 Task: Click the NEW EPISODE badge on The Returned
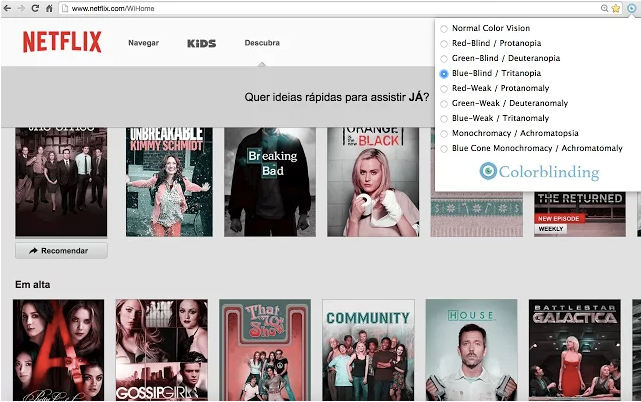(x=559, y=219)
